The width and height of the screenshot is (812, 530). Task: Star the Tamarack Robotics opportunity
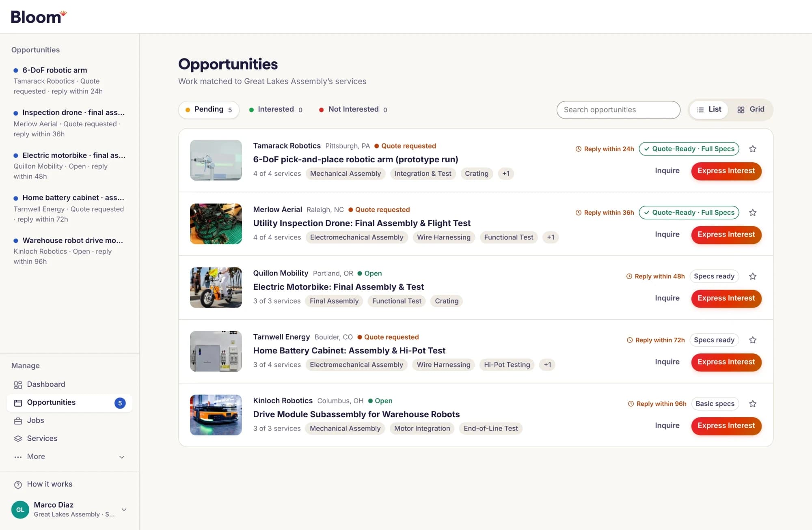[x=753, y=149]
